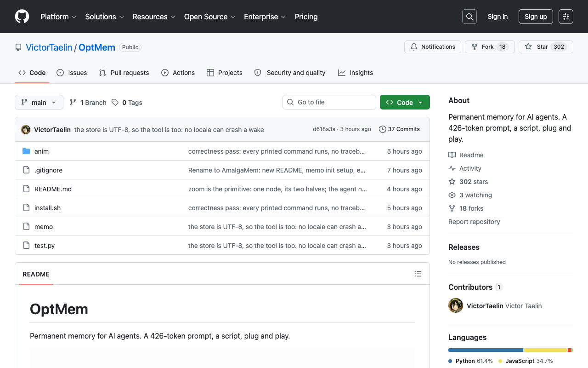Click the Python 61.4% language entry
Screen dimensions: 588x368
point(470,361)
